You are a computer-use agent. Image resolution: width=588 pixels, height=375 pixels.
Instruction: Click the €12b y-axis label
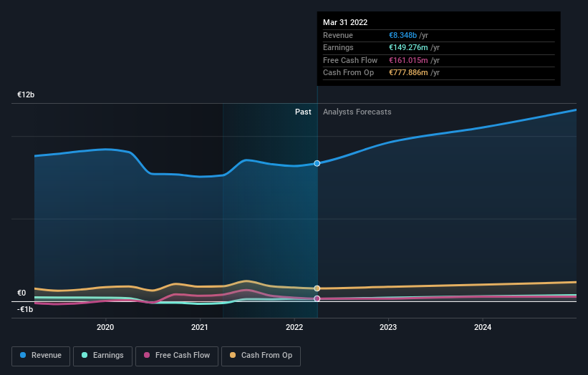pos(26,94)
